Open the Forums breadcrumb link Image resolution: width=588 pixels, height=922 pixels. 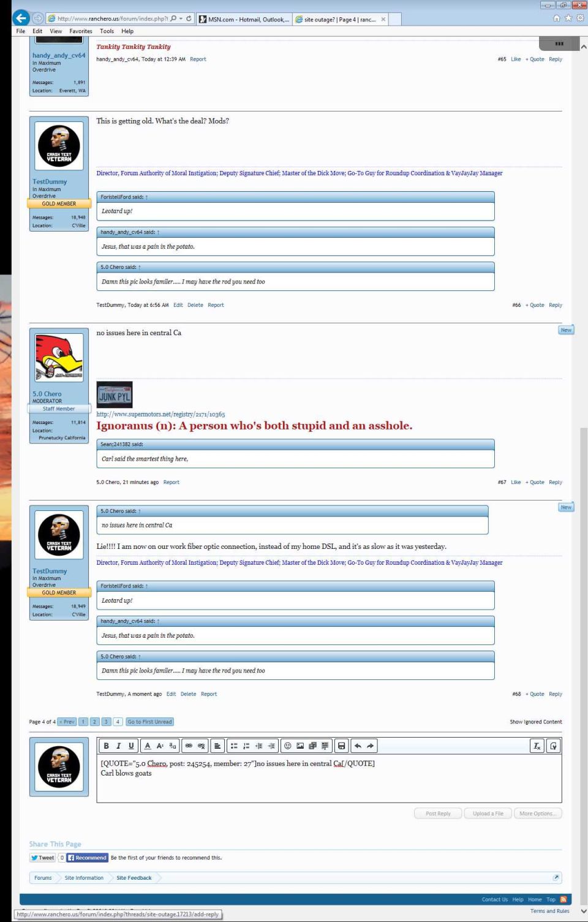click(43, 878)
